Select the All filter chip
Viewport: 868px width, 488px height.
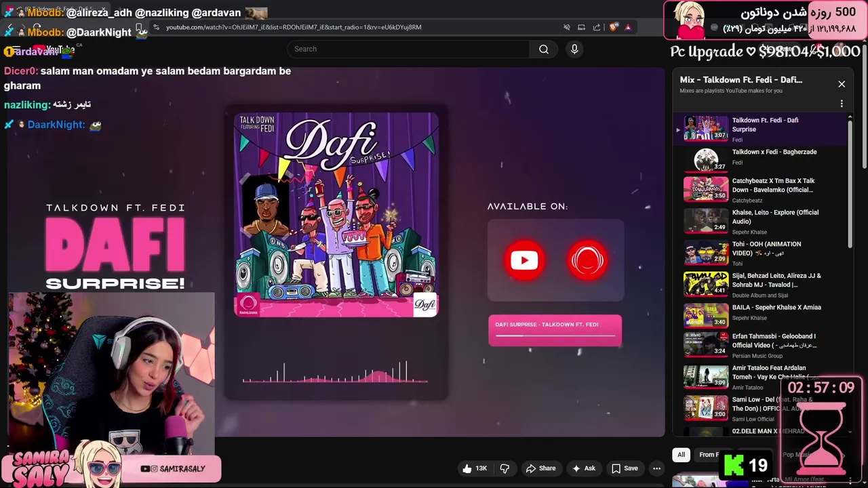(681, 455)
